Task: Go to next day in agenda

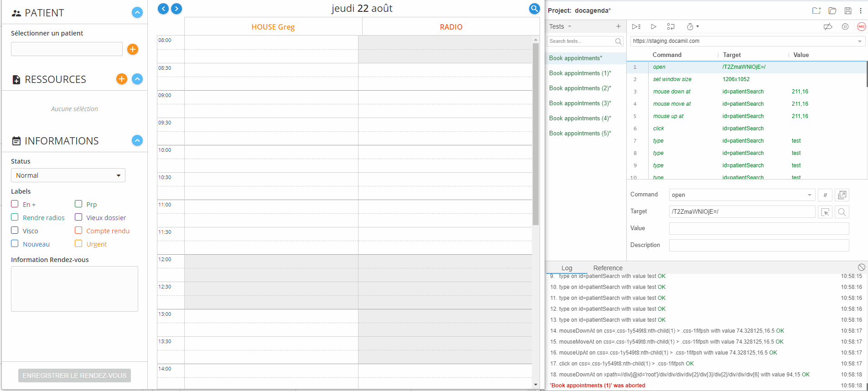Action: point(177,8)
